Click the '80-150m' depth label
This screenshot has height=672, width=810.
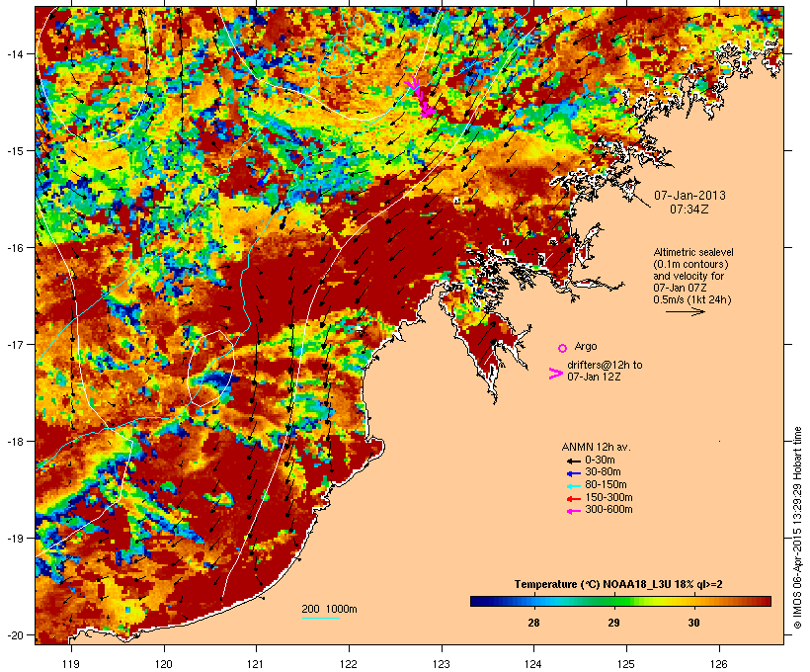606,485
